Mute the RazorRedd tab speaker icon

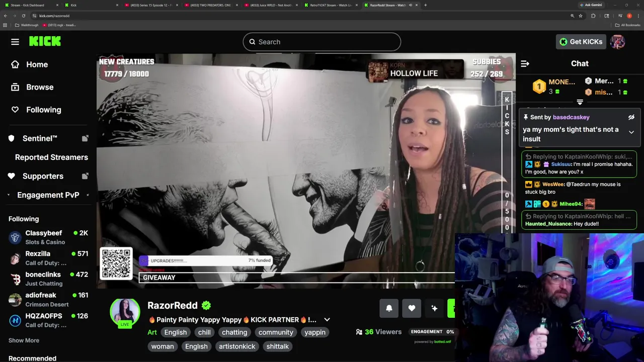click(x=410, y=5)
